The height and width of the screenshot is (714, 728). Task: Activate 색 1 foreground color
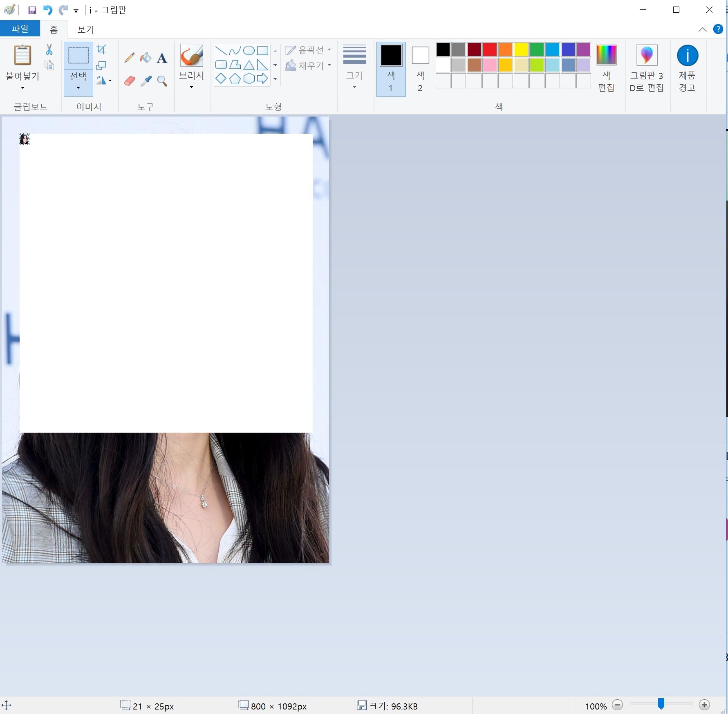click(x=391, y=69)
